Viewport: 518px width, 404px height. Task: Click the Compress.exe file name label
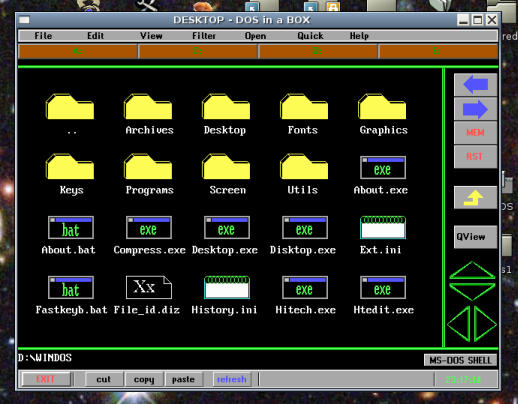(x=149, y=250)
